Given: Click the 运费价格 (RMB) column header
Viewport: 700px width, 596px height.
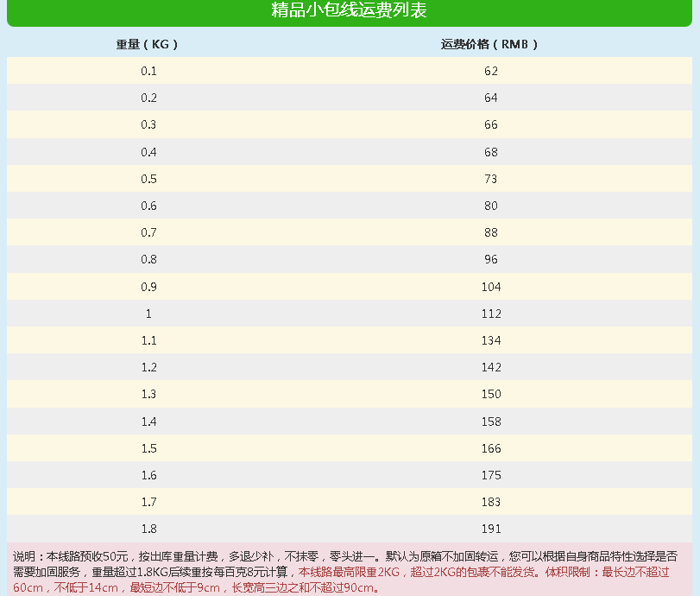Looking at the screenshot, I should point(490,44).
